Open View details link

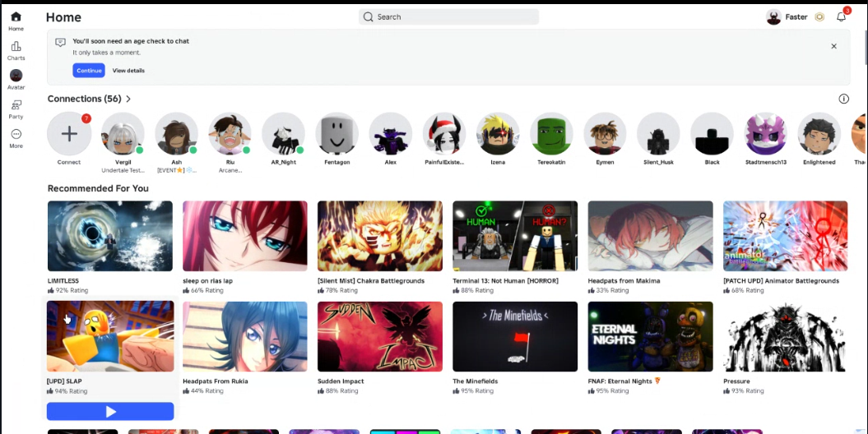(x=128, y=70)
